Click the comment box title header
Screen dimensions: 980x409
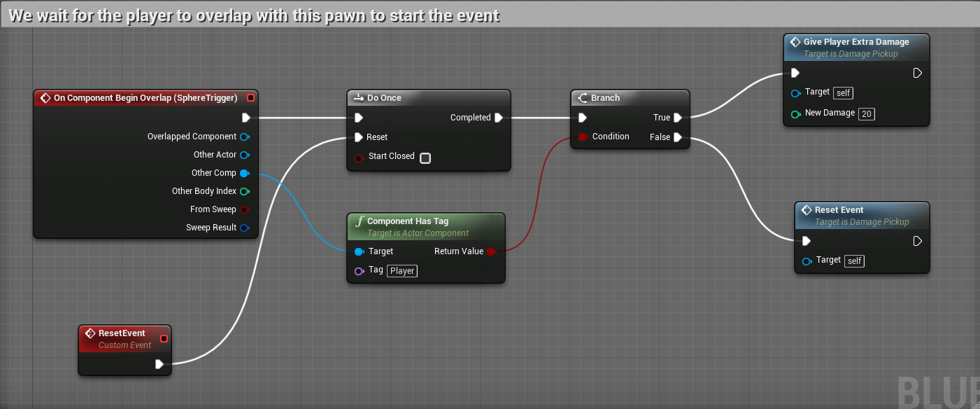click(x=253, y=15)
